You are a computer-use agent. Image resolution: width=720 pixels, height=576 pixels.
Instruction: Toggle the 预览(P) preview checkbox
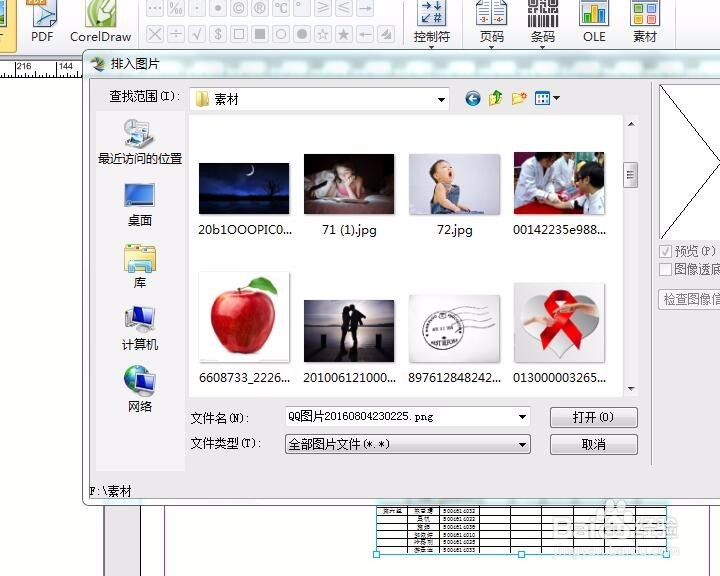click(665, 251)
